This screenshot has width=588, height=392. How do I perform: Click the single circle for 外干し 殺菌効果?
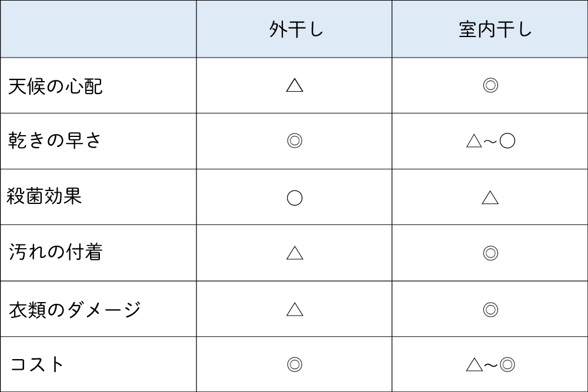pyautogui.click(x=295, y=197)
